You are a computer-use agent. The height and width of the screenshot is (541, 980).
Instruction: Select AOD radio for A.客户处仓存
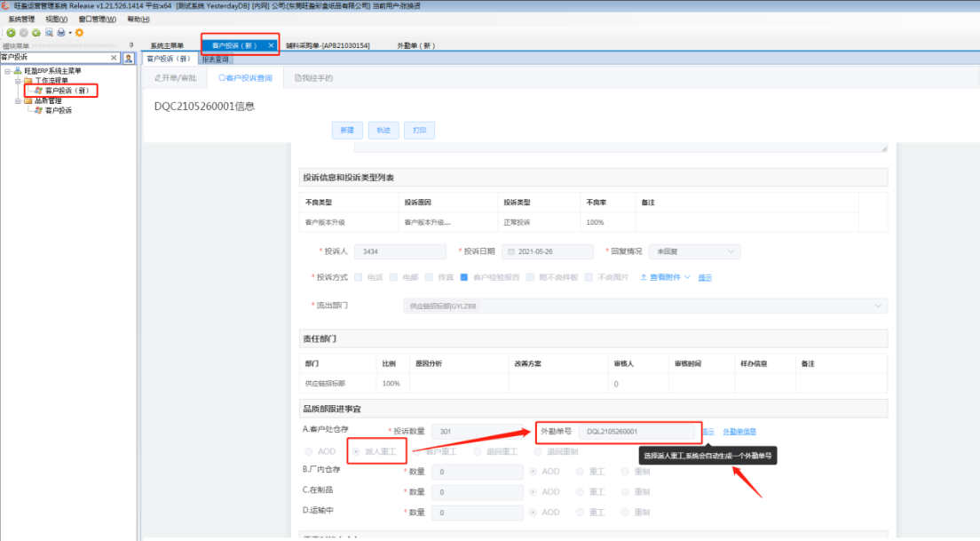point(308,451)
